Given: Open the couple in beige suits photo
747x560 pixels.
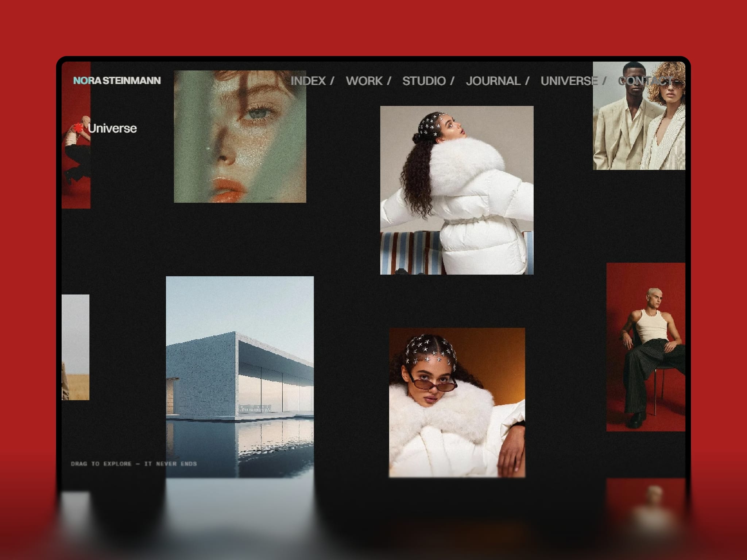Looking at the screenshot, I should pos(639,116).
